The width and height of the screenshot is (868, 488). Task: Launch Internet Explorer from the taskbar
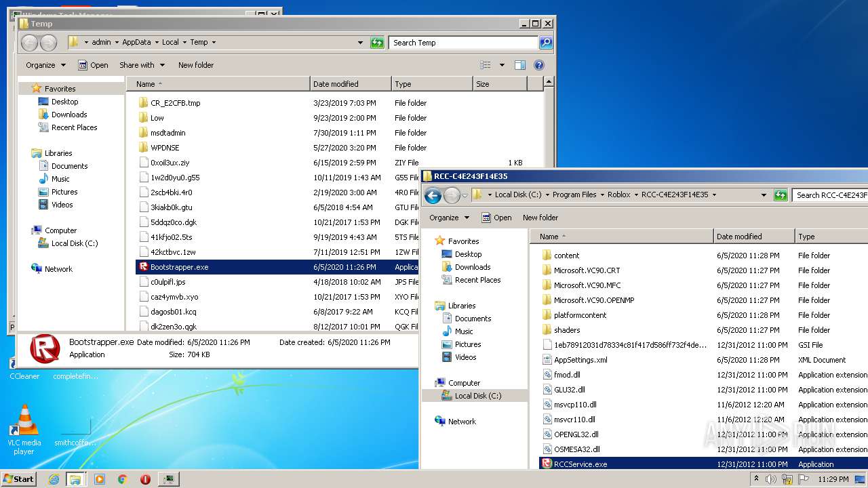point(54,479)
